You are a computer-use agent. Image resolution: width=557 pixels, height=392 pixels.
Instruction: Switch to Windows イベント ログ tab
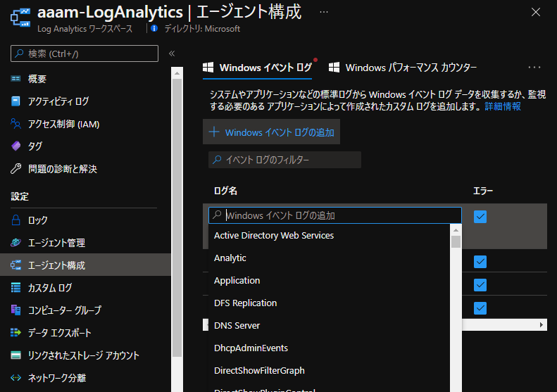[x=257, y=68]
